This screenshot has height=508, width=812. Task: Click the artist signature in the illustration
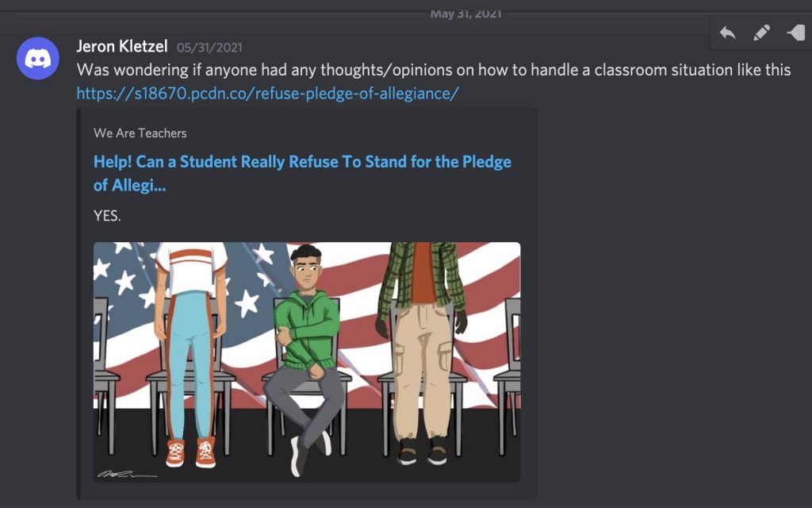tap(127, 474)
